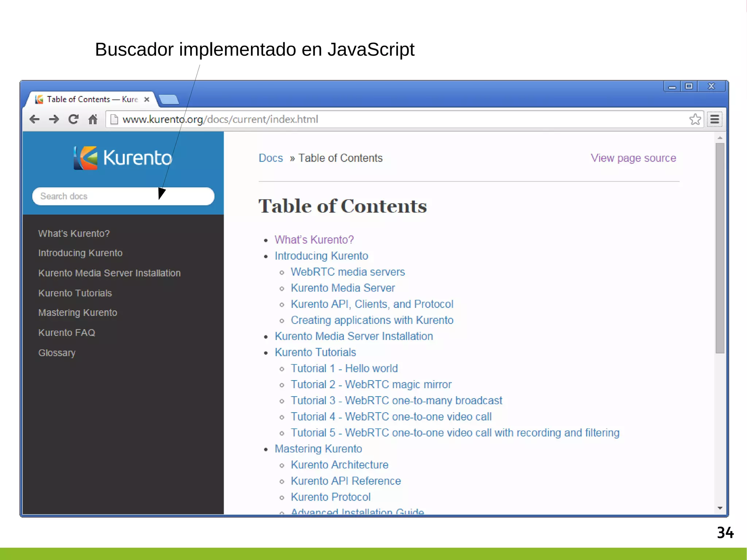Follow the Kurento Protocol link

click(x=331, y=497)
